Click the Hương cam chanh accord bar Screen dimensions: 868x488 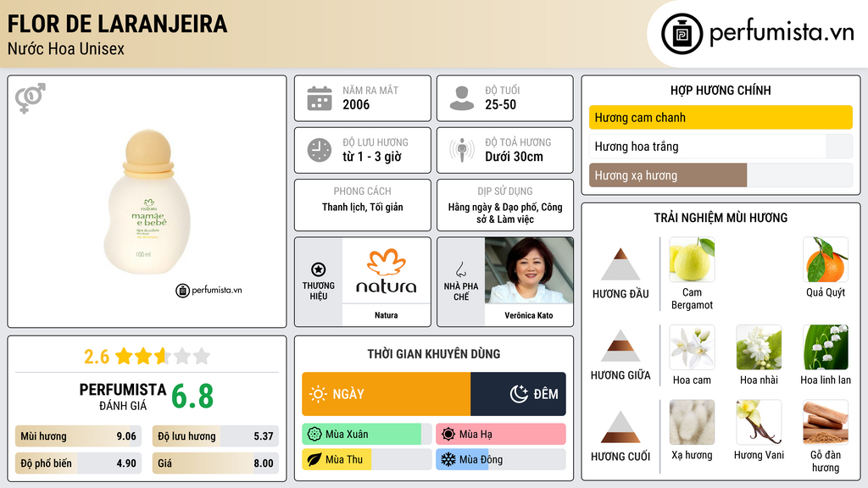[x=721, y=117]
